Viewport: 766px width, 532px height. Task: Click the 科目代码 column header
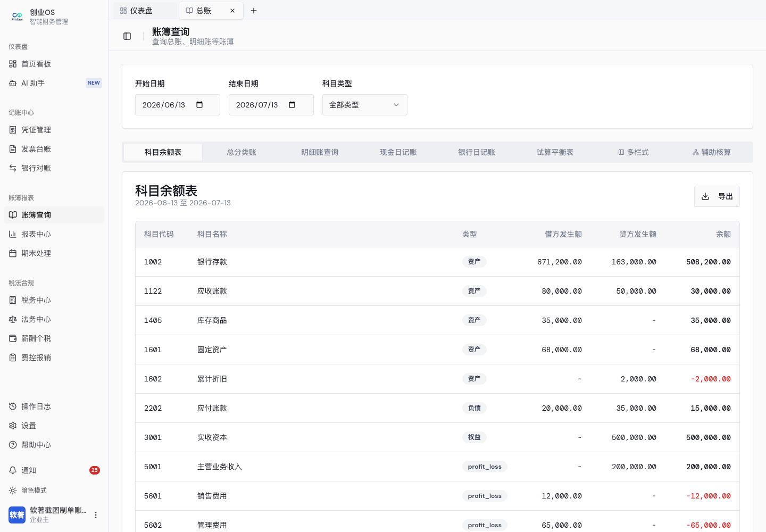click(x=159, y=234)
